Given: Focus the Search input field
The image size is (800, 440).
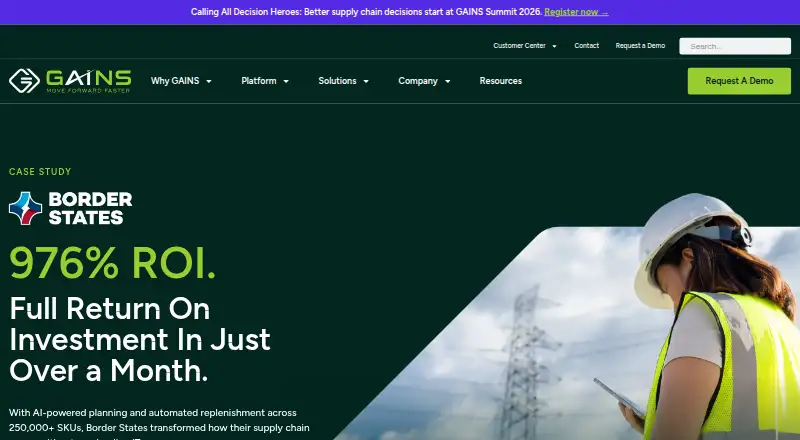Looking at the screenshot, I should click(735, 46).
